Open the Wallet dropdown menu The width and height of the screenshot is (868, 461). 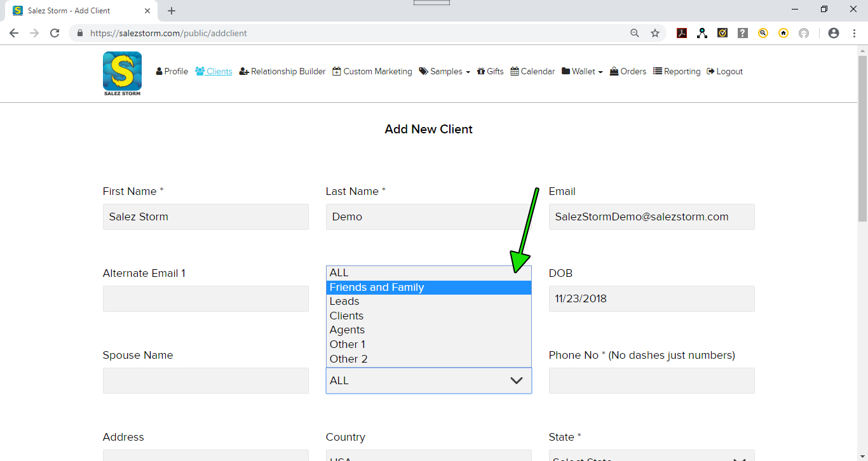(x=583, y=72)
